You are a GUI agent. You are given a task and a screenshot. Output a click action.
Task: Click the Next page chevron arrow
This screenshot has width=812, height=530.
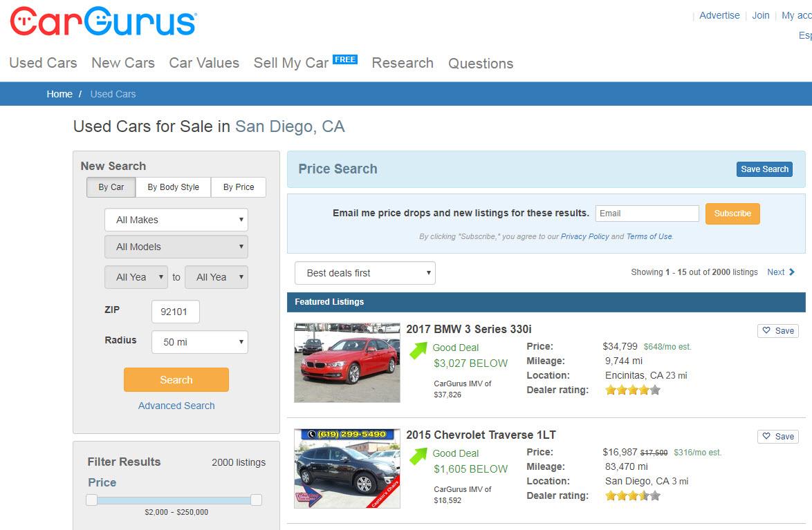(x=791, y=272)
